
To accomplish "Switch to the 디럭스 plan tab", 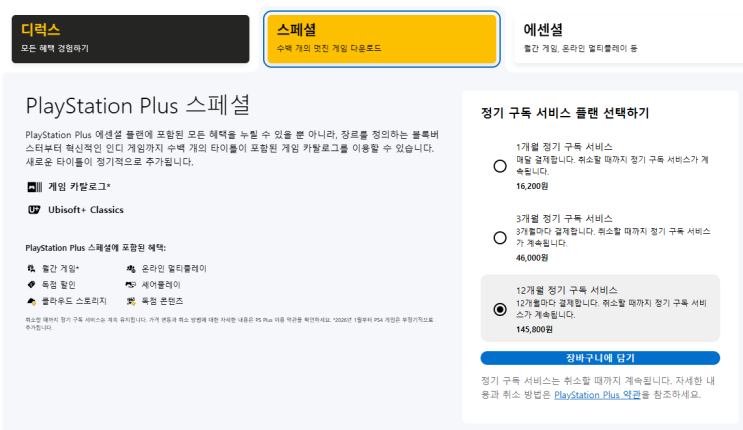I will pos(130,39).
